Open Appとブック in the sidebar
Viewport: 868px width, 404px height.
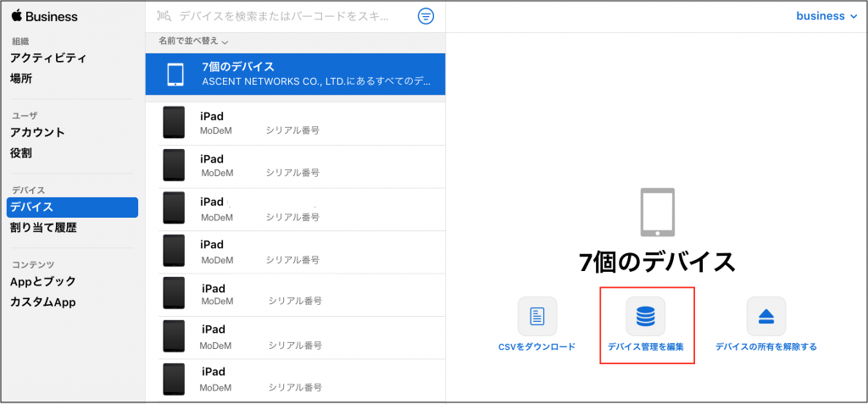pyautogui.click(x=43, y=281)
